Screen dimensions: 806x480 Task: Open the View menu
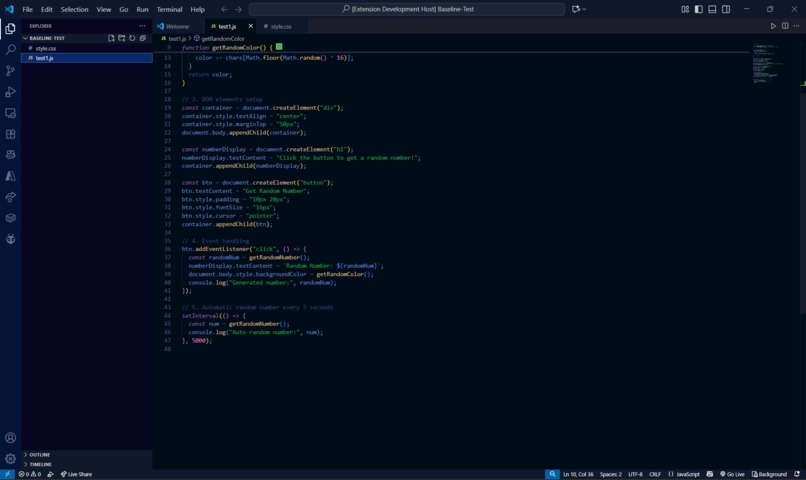click(x=104, y=9)
